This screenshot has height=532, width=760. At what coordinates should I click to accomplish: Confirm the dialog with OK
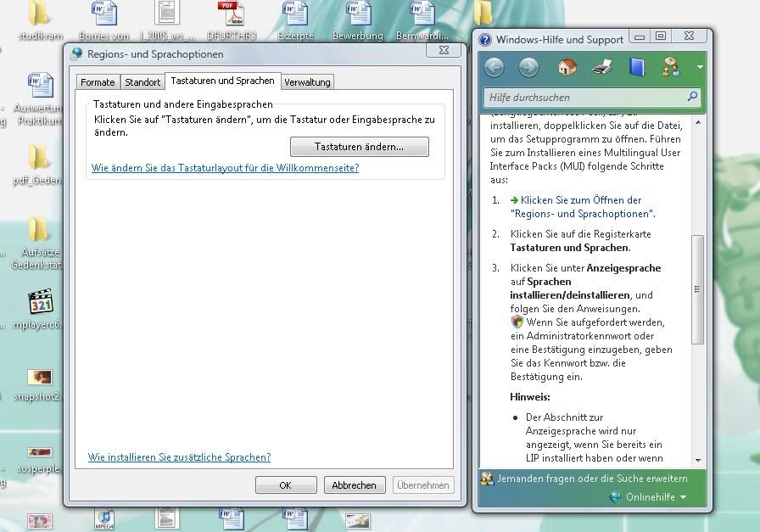point(286,485)
